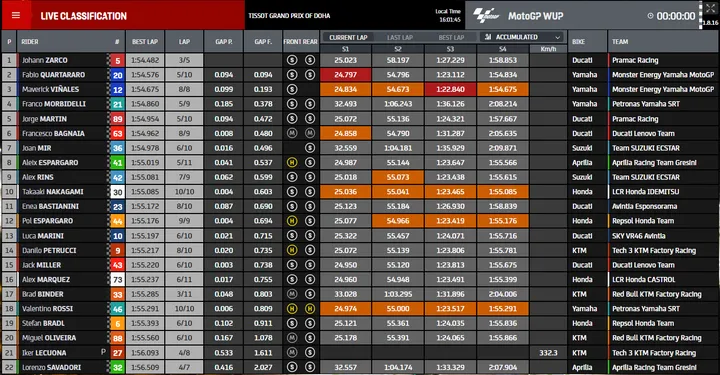Click front medium tyre icon for Bagnaia

pyautogui.click(x=292, y=133)
